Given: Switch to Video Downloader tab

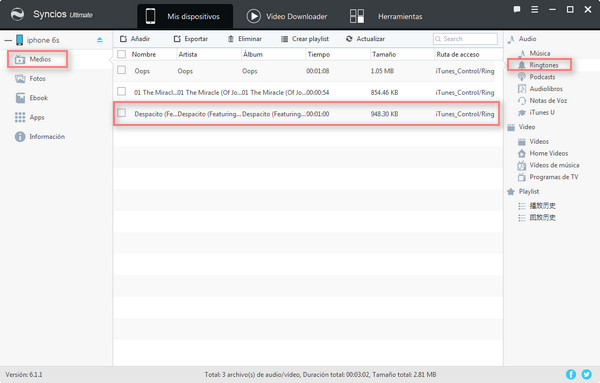Looking at the screenshot, I should [287, 16].
